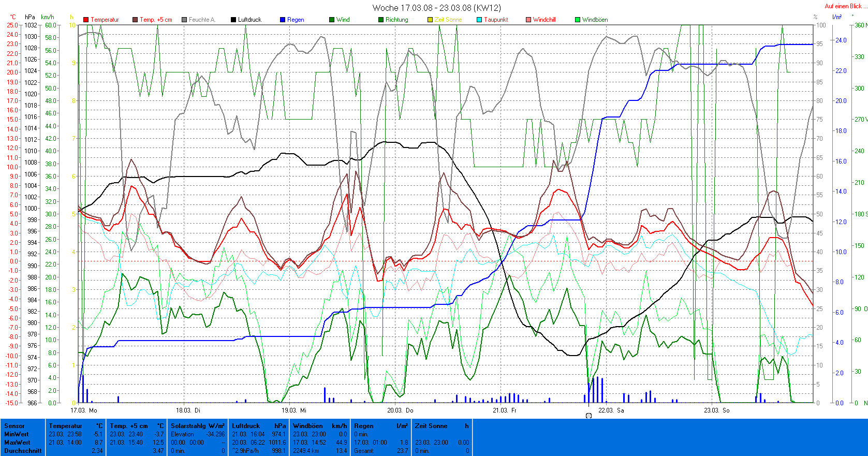Screen dimensions: 868x456
Task: Click the 17.03. Mo date label
Action: pos(84,410)
